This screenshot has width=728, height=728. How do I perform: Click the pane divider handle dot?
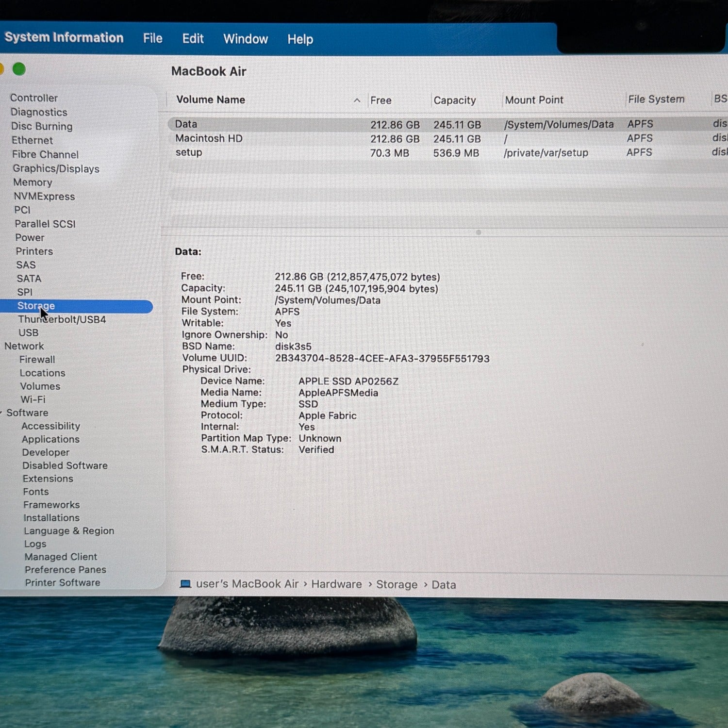point(478,232)
